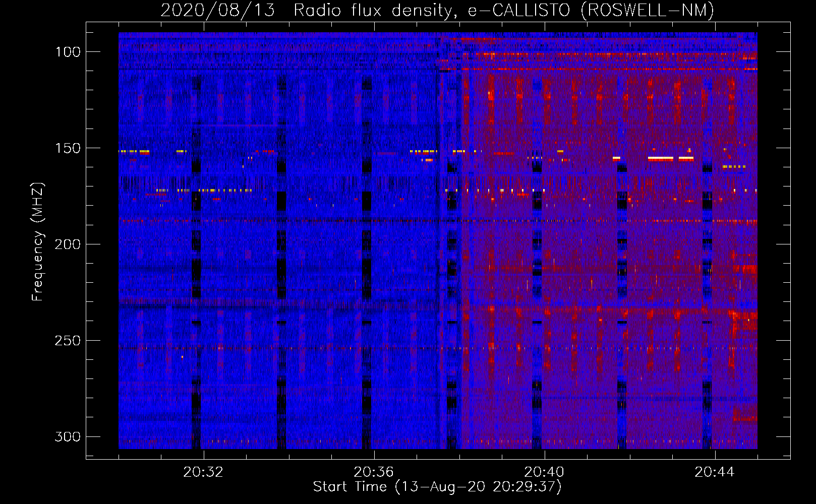Click the 20:40 time tick label

click(544, 472)
